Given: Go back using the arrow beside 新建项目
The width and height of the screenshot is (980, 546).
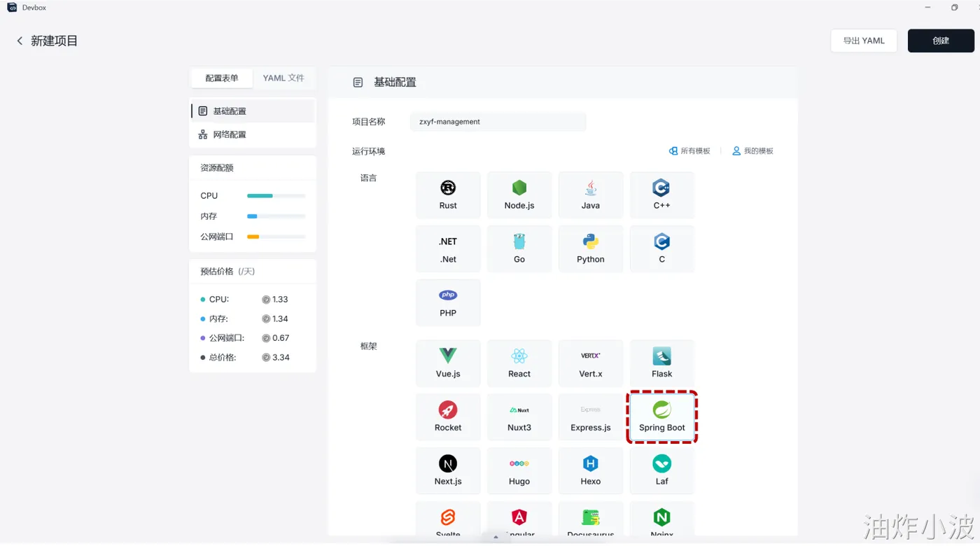Looking at the screenshot, I should pyautogui.click(x=20, y=41).
